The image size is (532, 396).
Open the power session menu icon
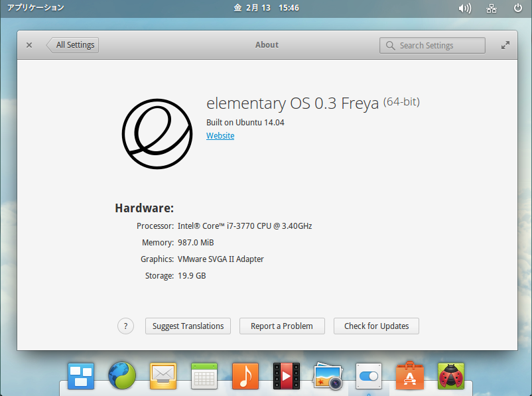[518, 8]
